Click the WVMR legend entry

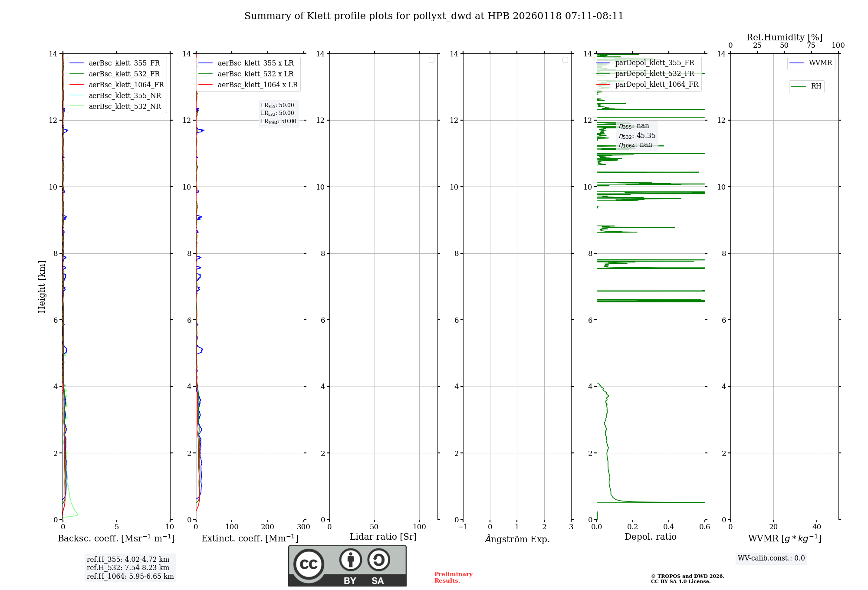click(x=820, y=63)
